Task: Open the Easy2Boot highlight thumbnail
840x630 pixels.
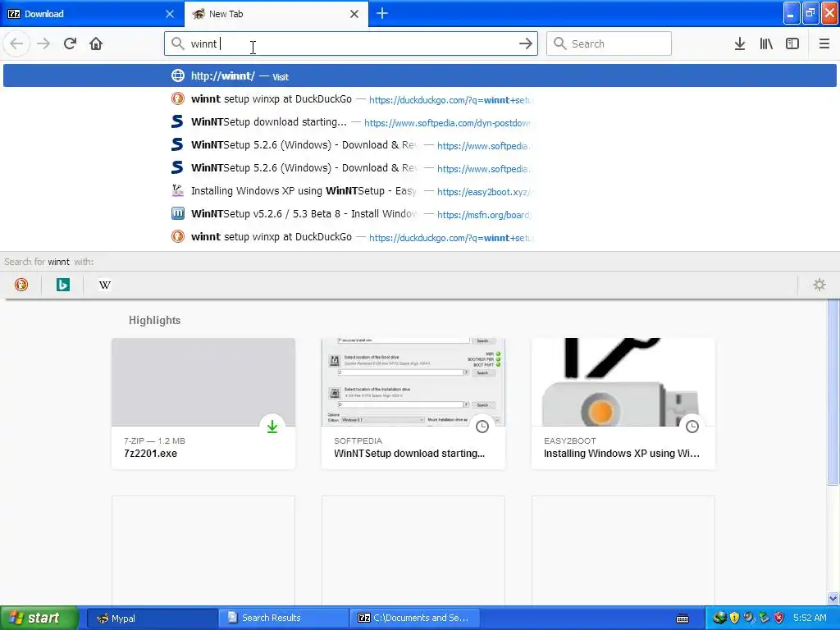Action: click(x=623, y=382)
